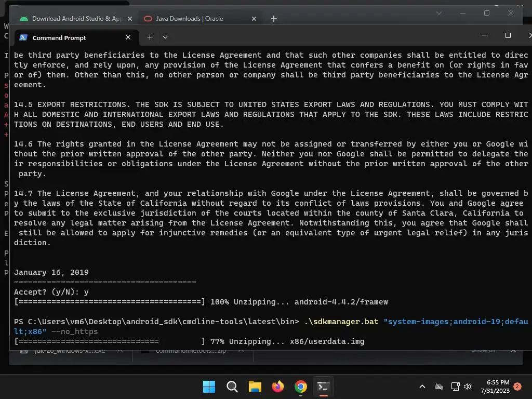Minimize the terminal window
The height and width of the screenshot is (399, 532).
tap(484, 35)
